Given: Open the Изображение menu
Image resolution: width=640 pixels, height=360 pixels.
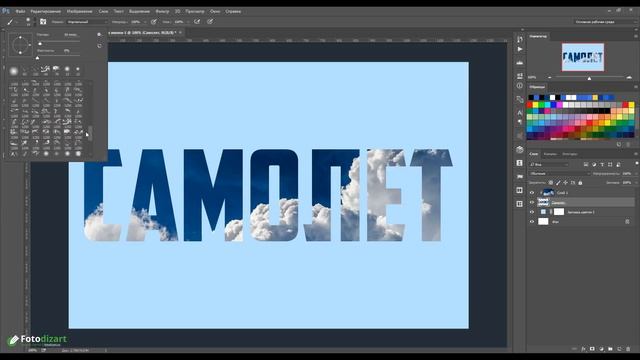Looking at the screenshot, I should pos(80,11).
